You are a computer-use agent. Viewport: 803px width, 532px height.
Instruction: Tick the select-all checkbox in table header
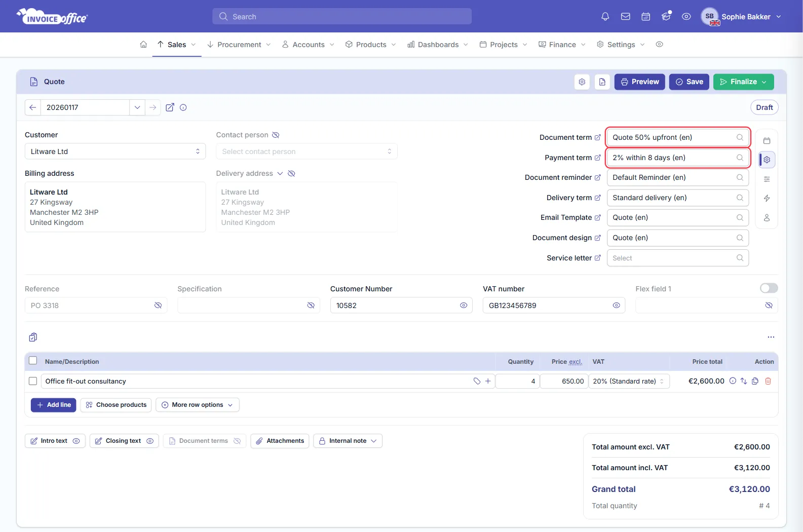pos(33,361)
